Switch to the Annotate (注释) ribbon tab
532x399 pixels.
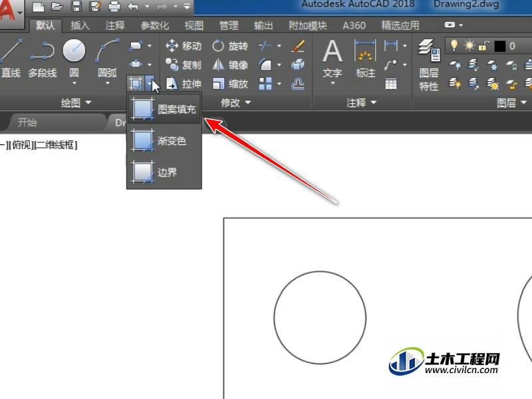[x=115, y=25]
